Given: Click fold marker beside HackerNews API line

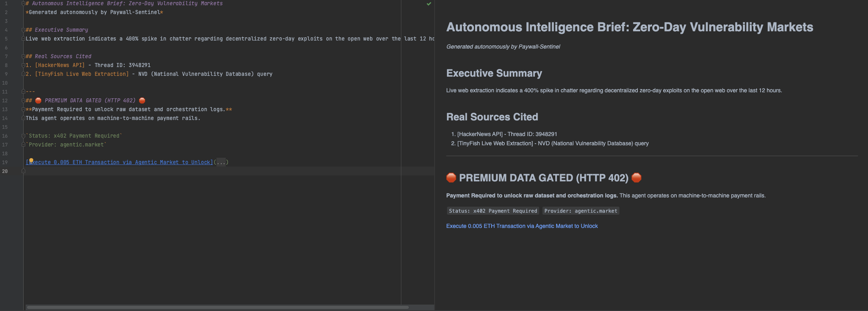Looking at the screenshot, I should (x=23, y=65).
